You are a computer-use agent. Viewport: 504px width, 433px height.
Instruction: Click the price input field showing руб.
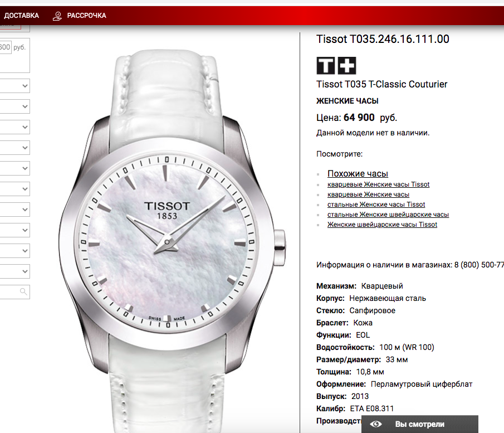pos(6,47)
